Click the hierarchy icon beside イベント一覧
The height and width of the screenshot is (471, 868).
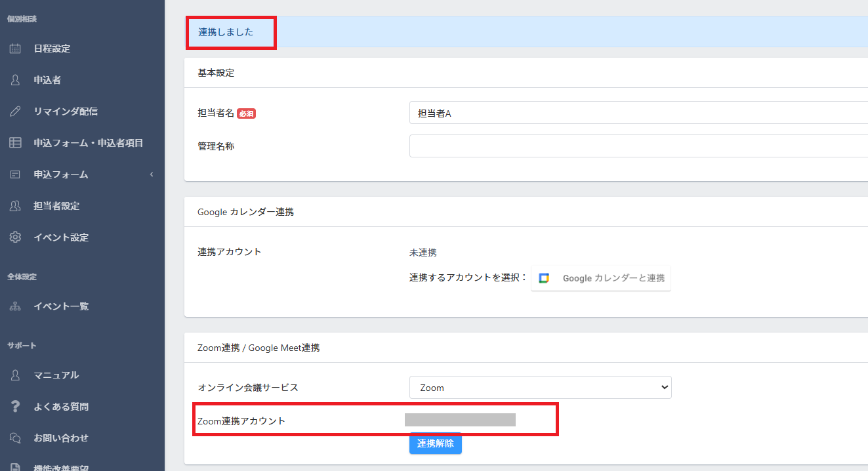click(15, 306)
